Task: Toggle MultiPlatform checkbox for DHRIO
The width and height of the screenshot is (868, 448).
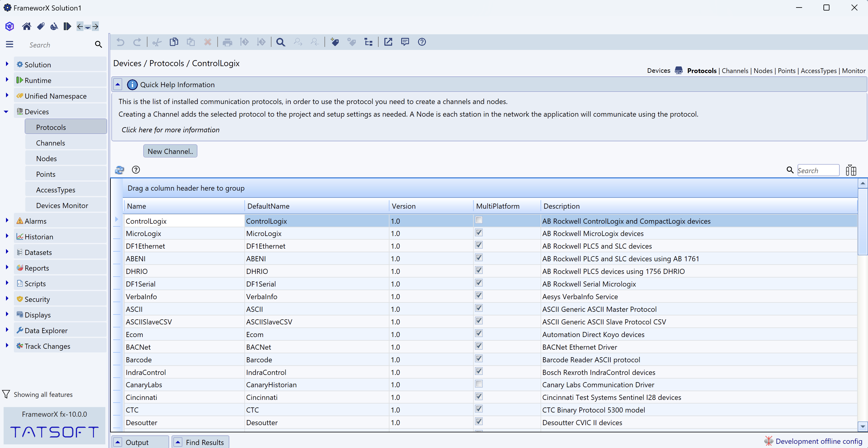Action: (479, 270)
